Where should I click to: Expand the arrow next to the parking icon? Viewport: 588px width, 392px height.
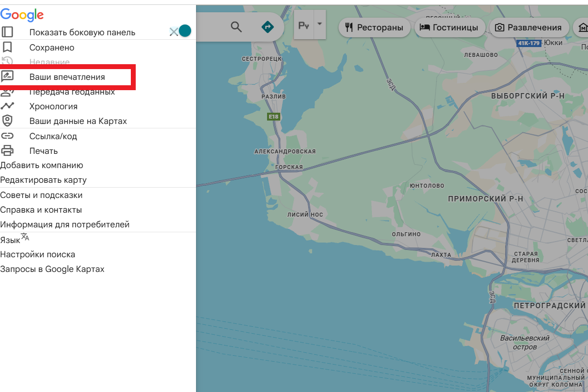[x=319, y=24]
